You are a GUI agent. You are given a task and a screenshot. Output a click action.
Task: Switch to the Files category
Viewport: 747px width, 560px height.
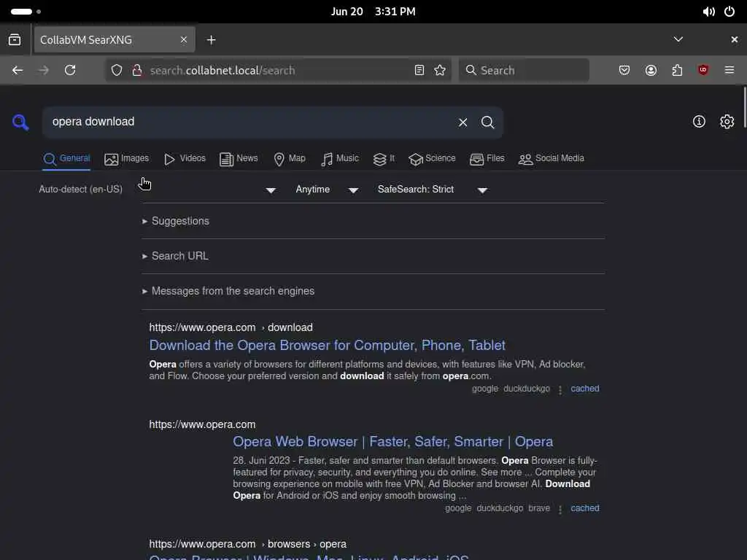(487, 158)
